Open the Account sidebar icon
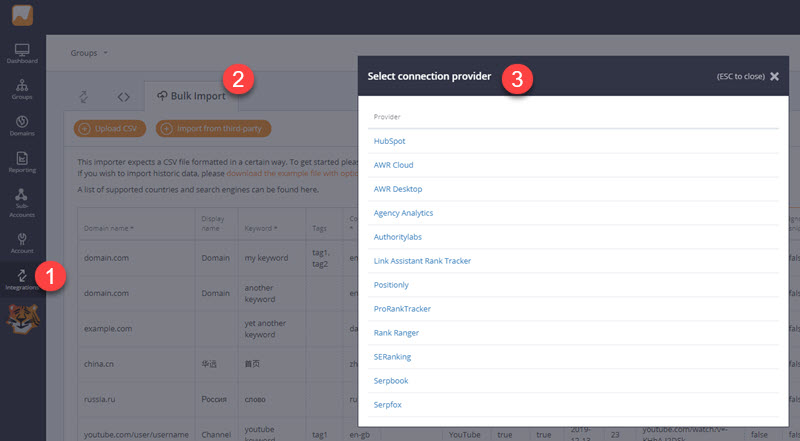The image size is (800, 441). point(22,240)
